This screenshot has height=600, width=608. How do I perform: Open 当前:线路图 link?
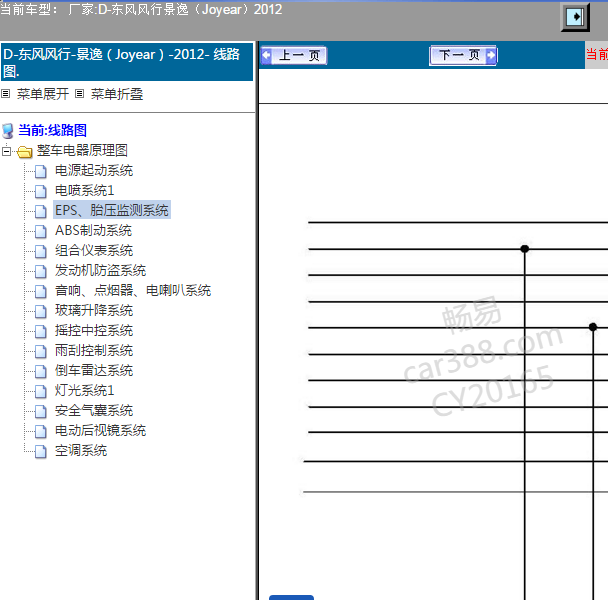tap(52, 130)
